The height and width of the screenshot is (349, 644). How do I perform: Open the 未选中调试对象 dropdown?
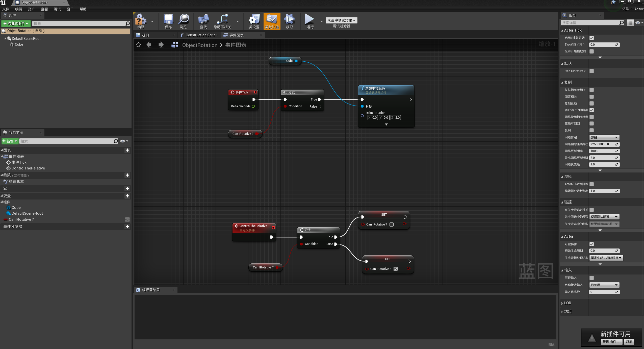[x=341, y=20]
